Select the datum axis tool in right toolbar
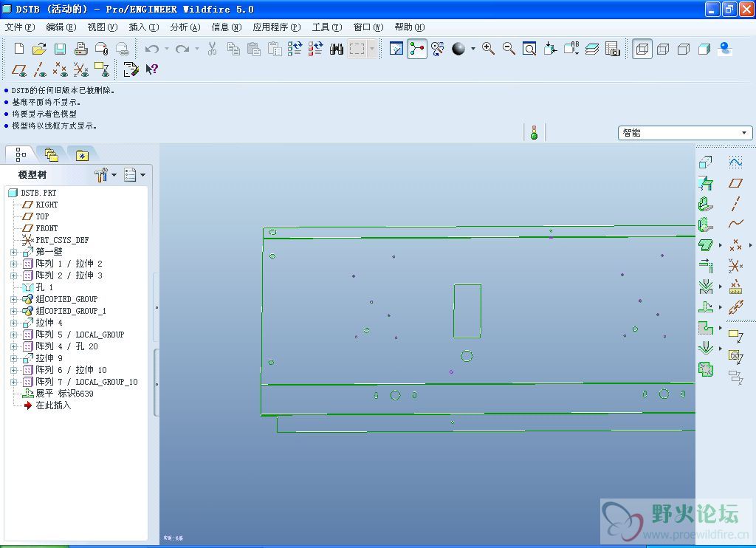The height and width of the screenshot is (548, 756). 735,204
